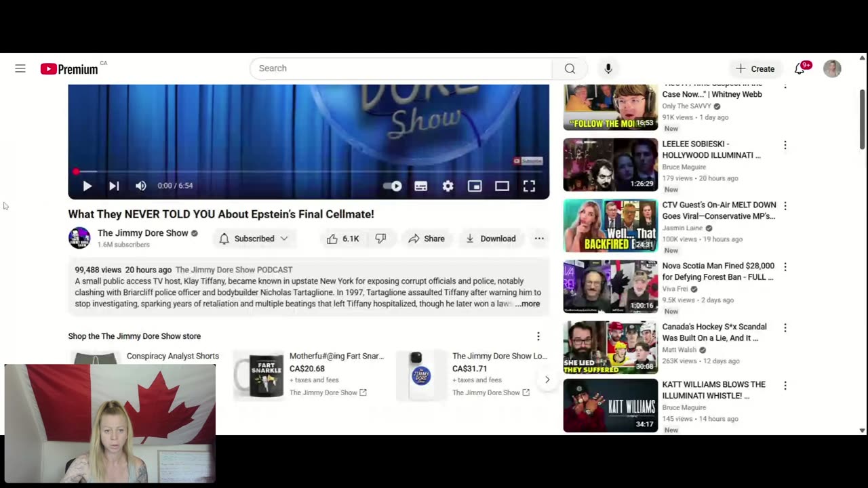
Task: Open Nova Scotia Man Fined $28,000 video
Action: [x=718, y=271]
